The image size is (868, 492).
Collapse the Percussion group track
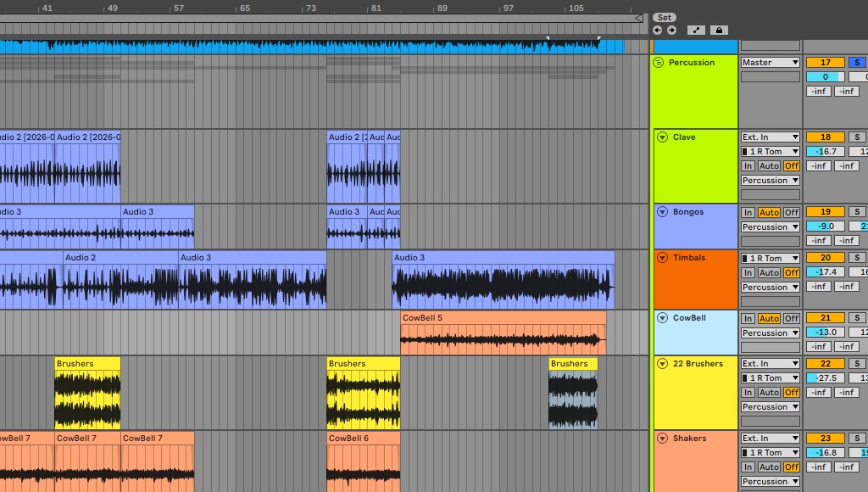(658, 63)
